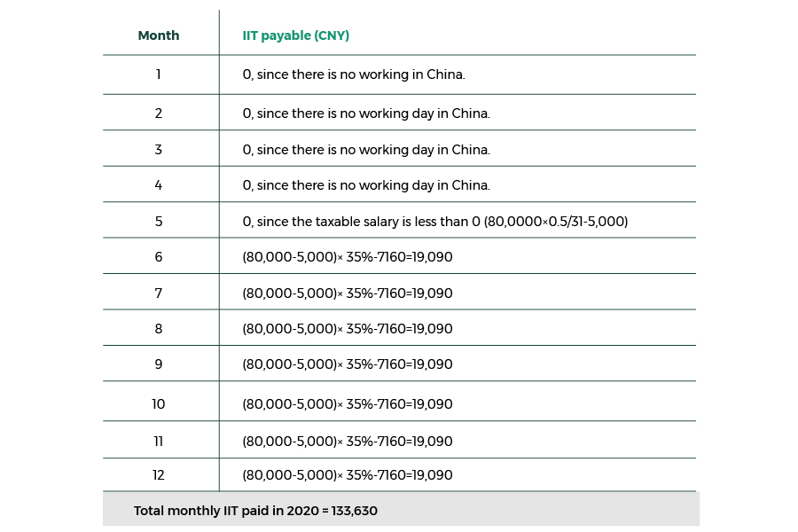Select the IIT formula in month 6 row
This screenshot has width=798, height=532.
point(347,257)
